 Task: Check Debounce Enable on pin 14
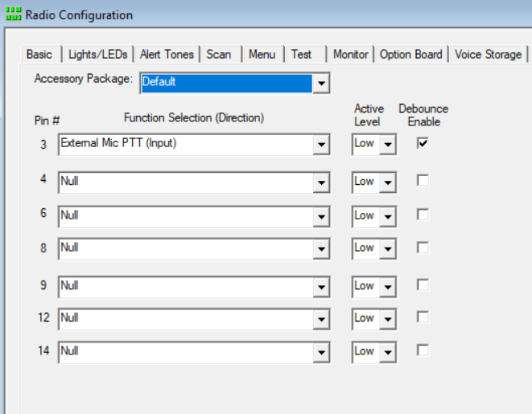click(423, 350)
